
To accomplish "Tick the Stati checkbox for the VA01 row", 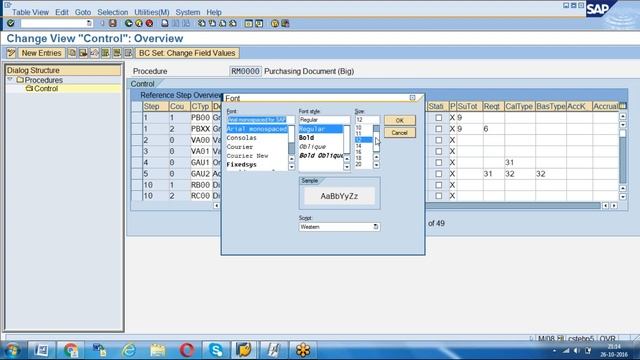I will [x=438, y=151].
